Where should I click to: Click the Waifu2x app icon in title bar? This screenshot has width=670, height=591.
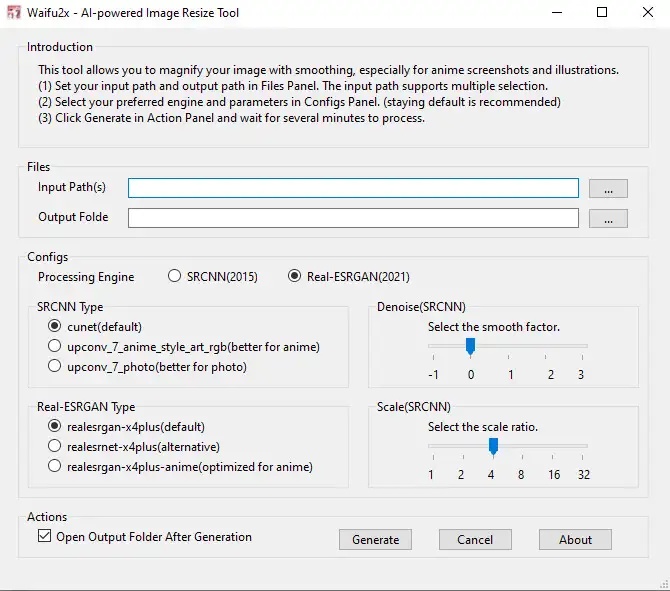(13, 13)
